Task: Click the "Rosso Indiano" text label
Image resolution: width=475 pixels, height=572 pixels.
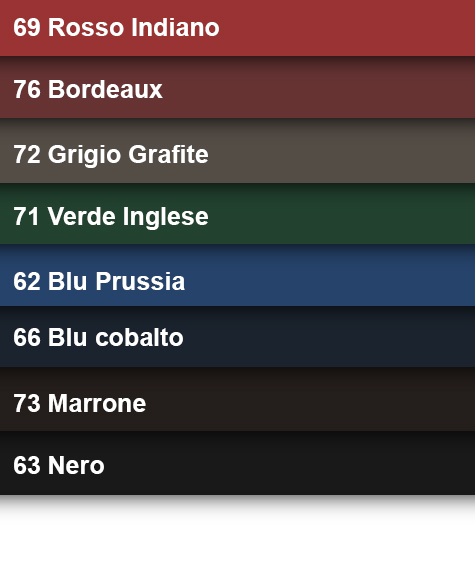Action: point(134,27)
